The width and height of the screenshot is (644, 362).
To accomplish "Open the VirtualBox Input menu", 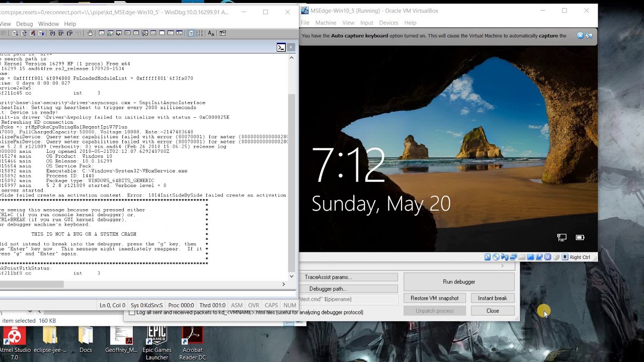I will coord(367,23).
